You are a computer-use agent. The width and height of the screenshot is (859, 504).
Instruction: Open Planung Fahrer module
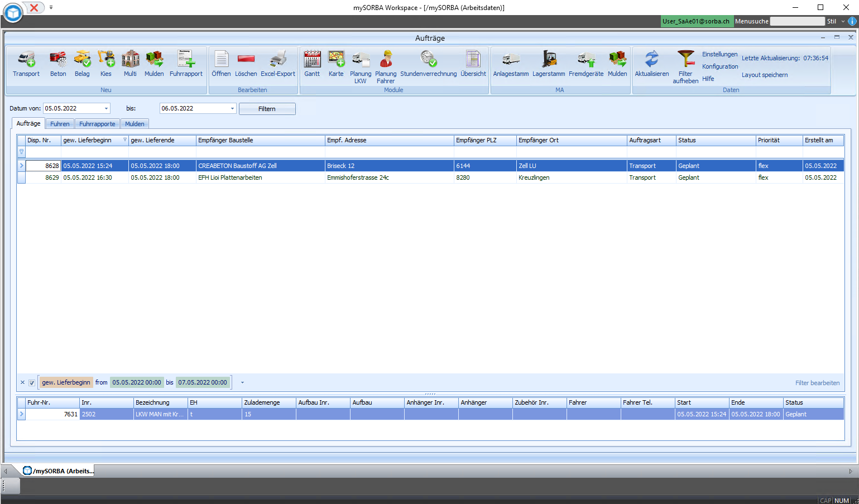386,67
